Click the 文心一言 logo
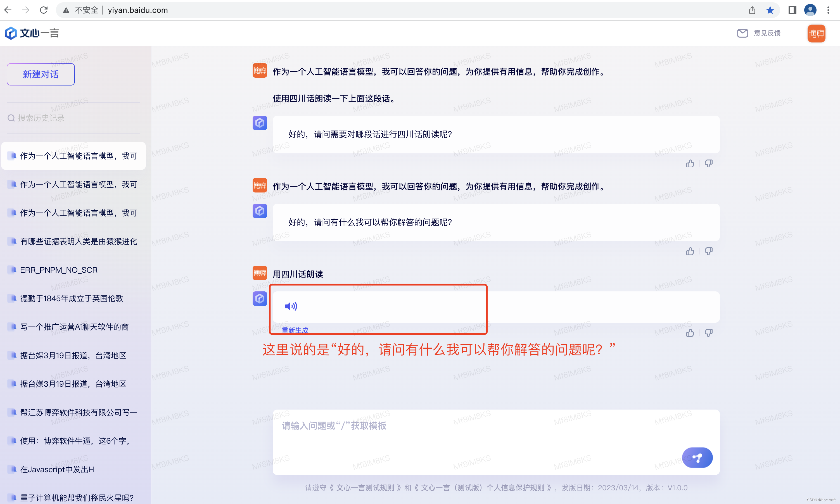Image resolution: width=840 pixels, height=504 pixels. click(x=32, y=33)
